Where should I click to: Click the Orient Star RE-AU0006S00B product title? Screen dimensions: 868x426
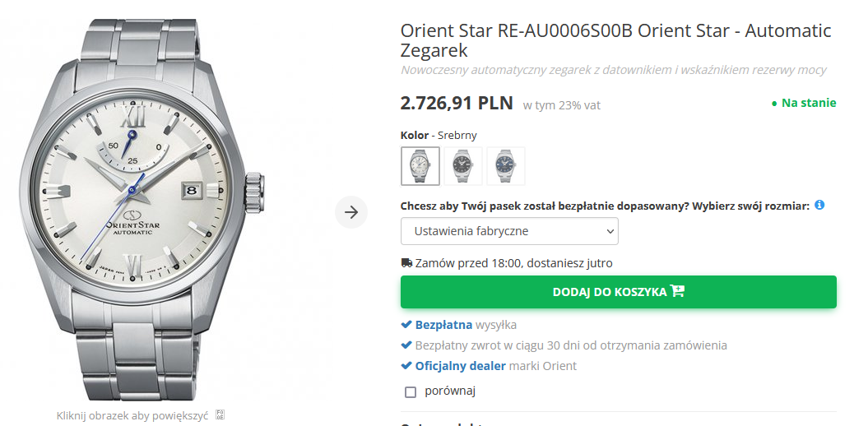point(615,40)
